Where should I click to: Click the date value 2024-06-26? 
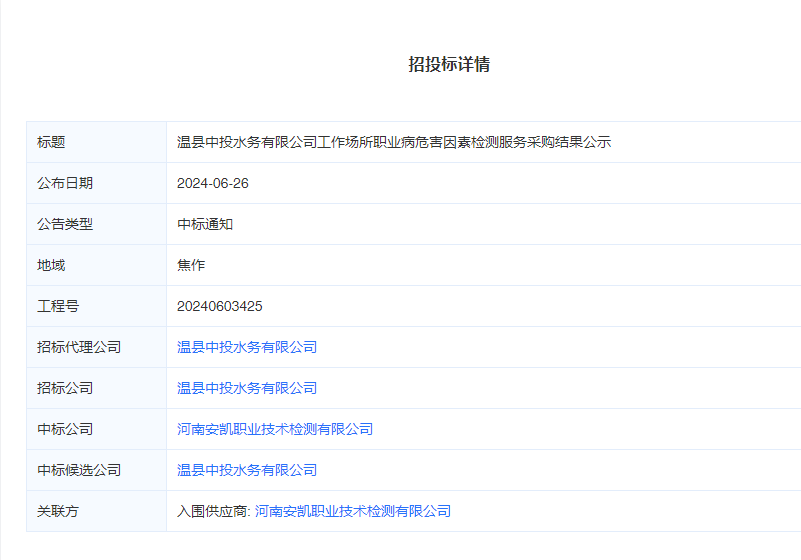tap(213, 183)
